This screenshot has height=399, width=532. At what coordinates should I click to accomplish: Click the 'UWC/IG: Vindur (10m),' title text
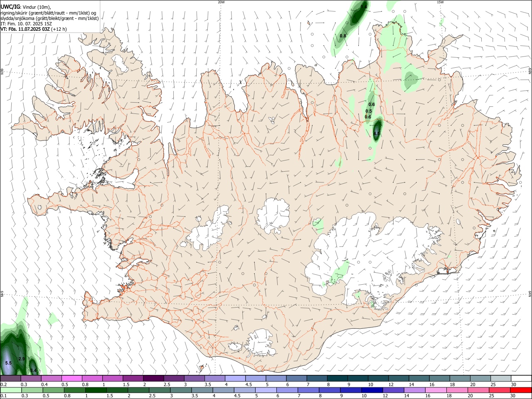(x=26, y=7)
